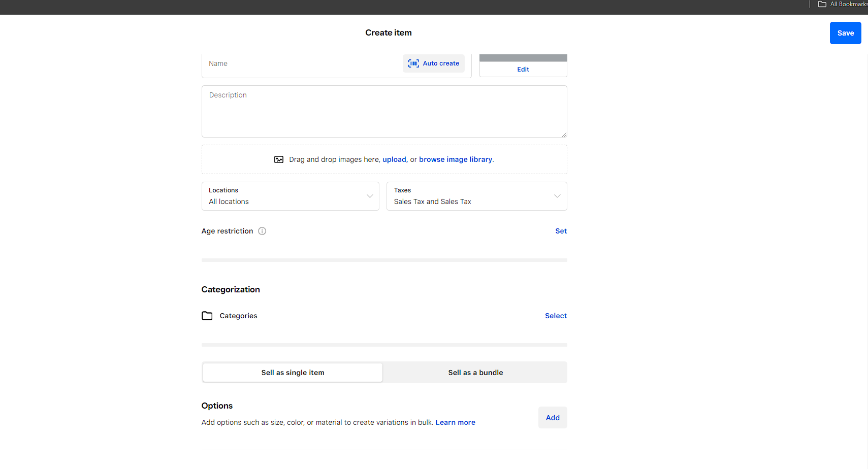Click the Categories folder icon

[x=207, y=316]
